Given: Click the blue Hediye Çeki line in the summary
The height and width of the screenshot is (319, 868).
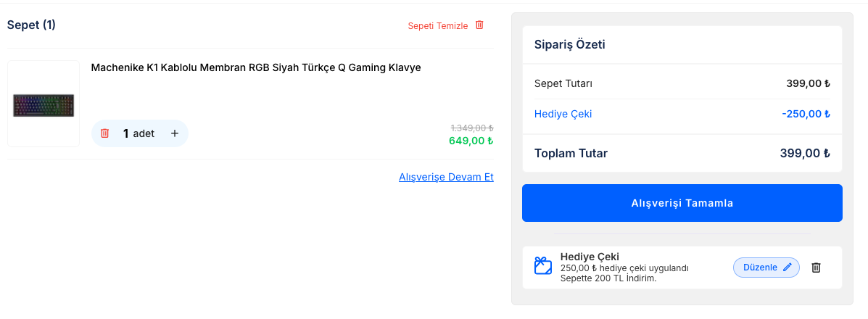Looking at the screenshot, I should 563,114.
